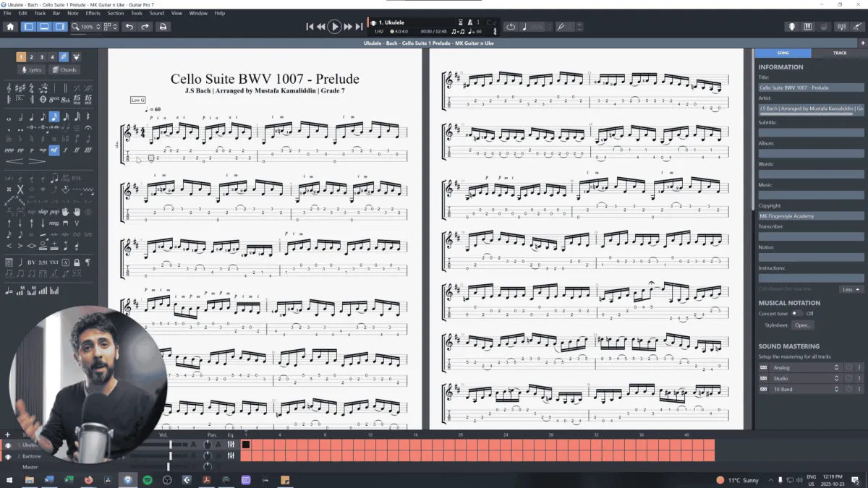
Task: Toggle the left edition palette panel
Action: [29, 27]
